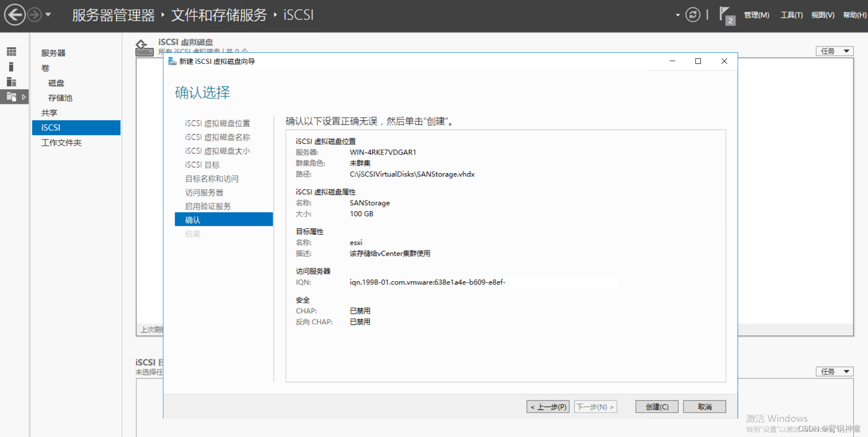Screen dimensions: 868x437
Task: Open the dashboard grid icon in the left rail
Action: [11, 51]
